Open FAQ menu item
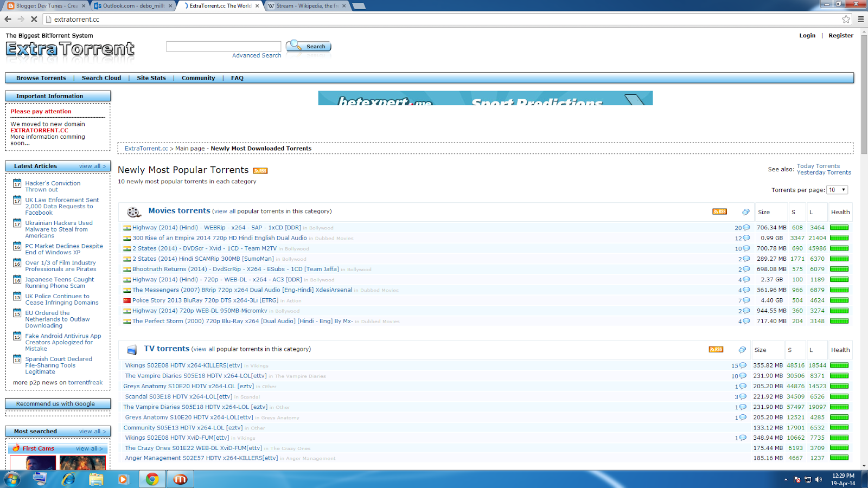Image resolution: width=868 pixels, height=488 pixels. pyautogui.click(x=237, y=78)
